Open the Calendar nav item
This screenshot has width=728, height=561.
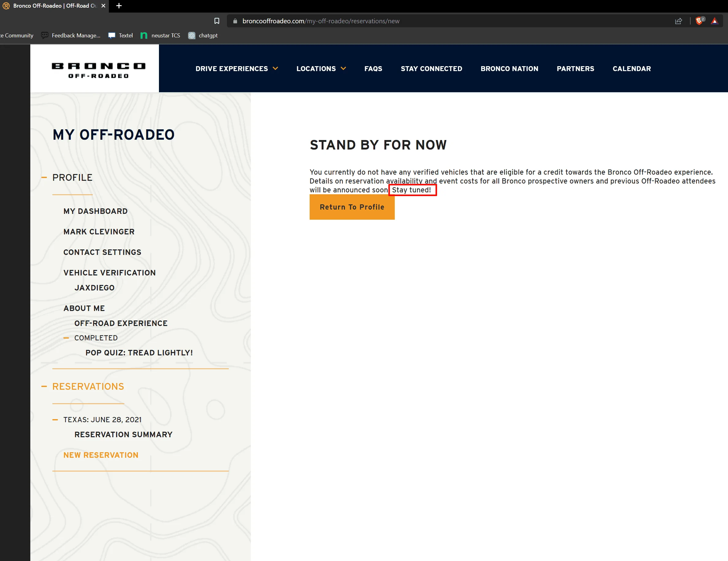tap(632, 69)
